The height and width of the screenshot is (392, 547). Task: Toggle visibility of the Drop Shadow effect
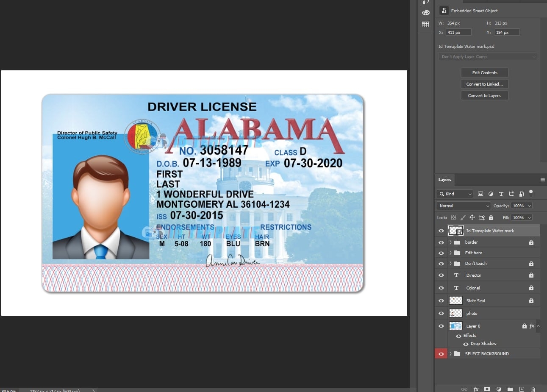(x=466, y=344)
